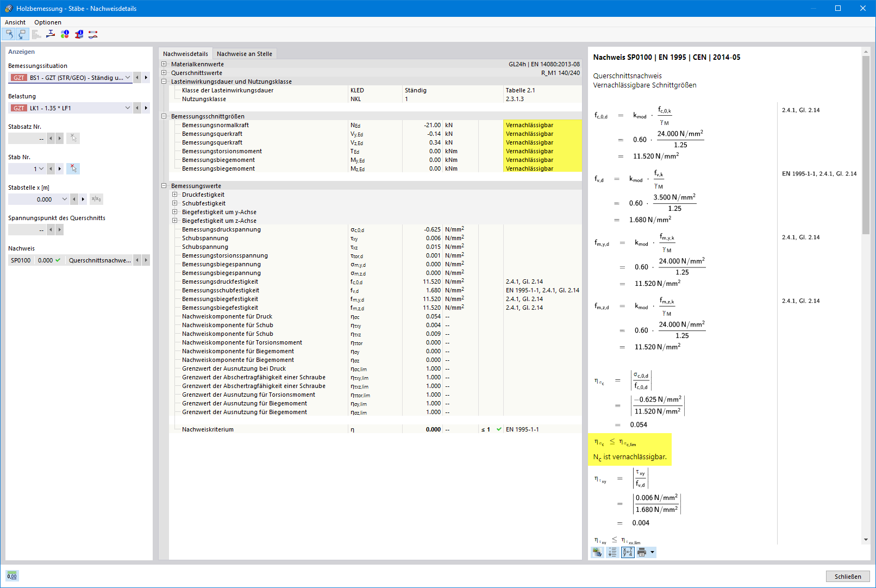Click the formula panel scroll up arrow

866,52
